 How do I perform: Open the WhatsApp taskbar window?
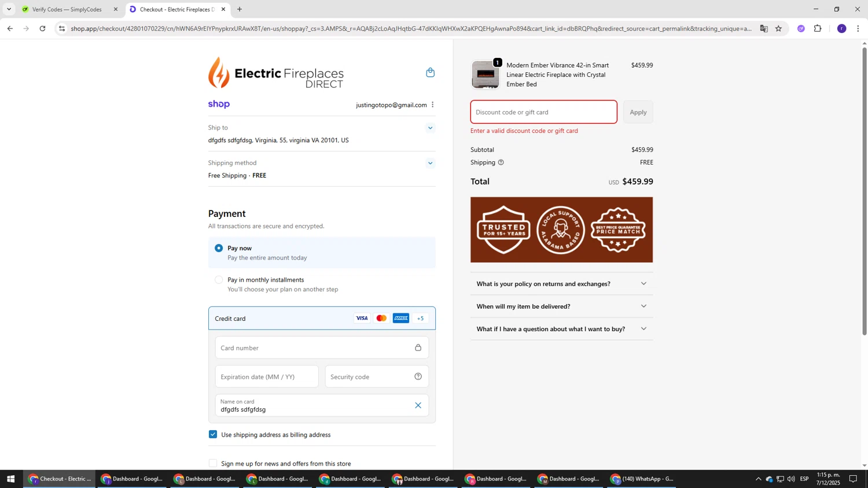coord(641,479)
